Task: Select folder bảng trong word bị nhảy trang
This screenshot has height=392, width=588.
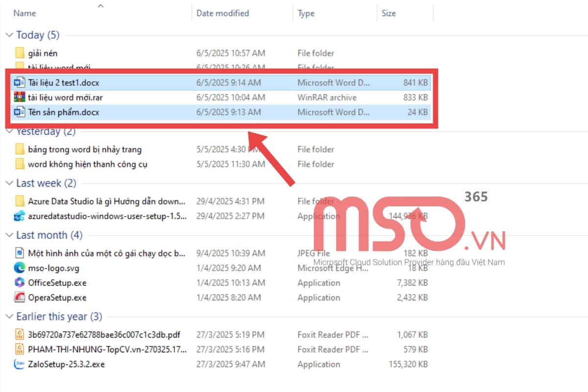Action: pos(85,149)
